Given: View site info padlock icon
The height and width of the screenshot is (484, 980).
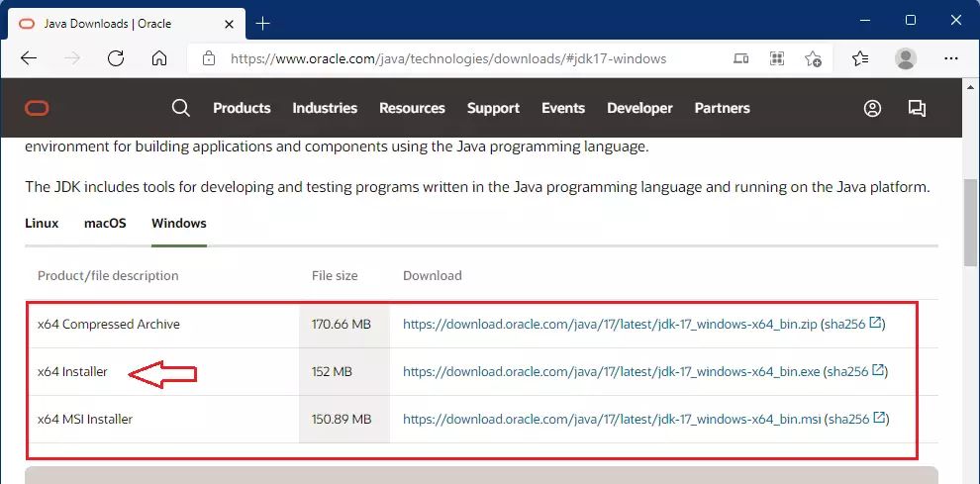Looking at the screenshot, I should [x=209, y=58].
